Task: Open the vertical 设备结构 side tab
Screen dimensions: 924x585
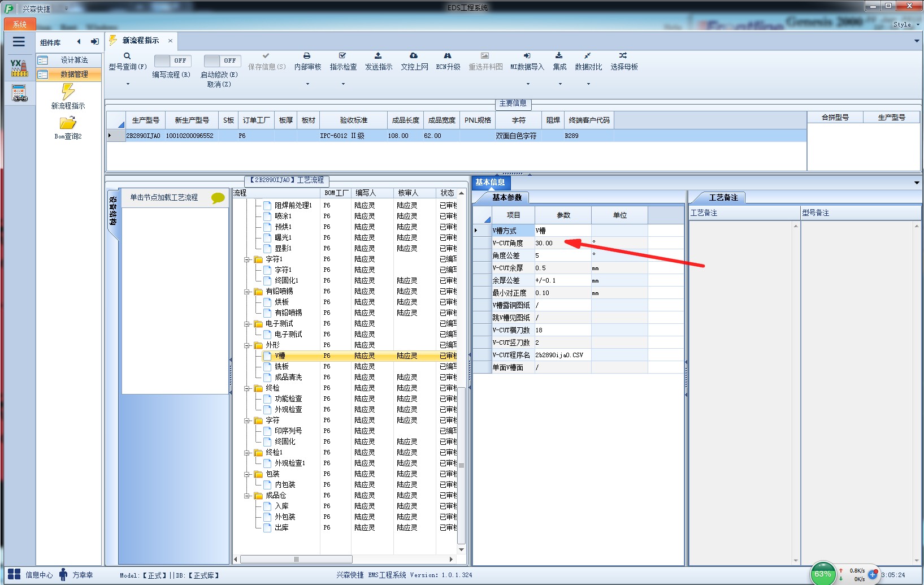Action: click(113, 212)
